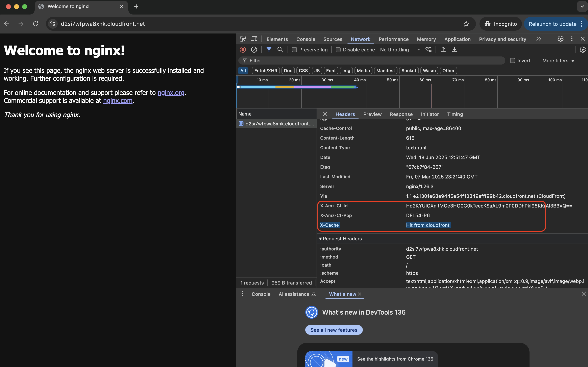Open the nginx.org link
This screenshot has height=367, width=588.
click(171, 93)
